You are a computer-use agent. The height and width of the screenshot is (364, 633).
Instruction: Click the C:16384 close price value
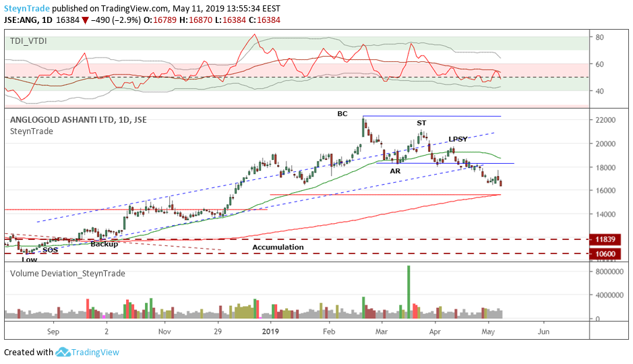[264, 20]
